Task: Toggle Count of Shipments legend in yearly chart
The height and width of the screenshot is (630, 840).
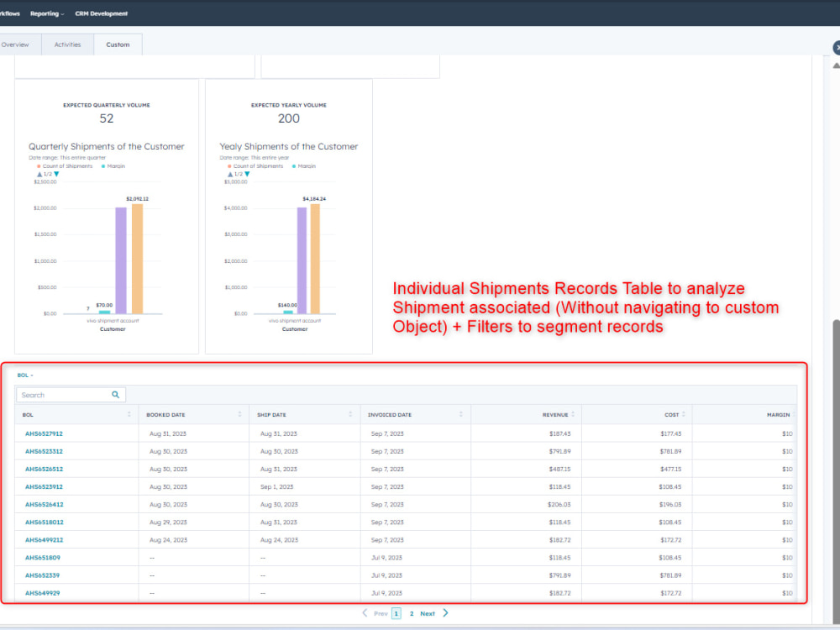Action: click(x=255, y=166)
